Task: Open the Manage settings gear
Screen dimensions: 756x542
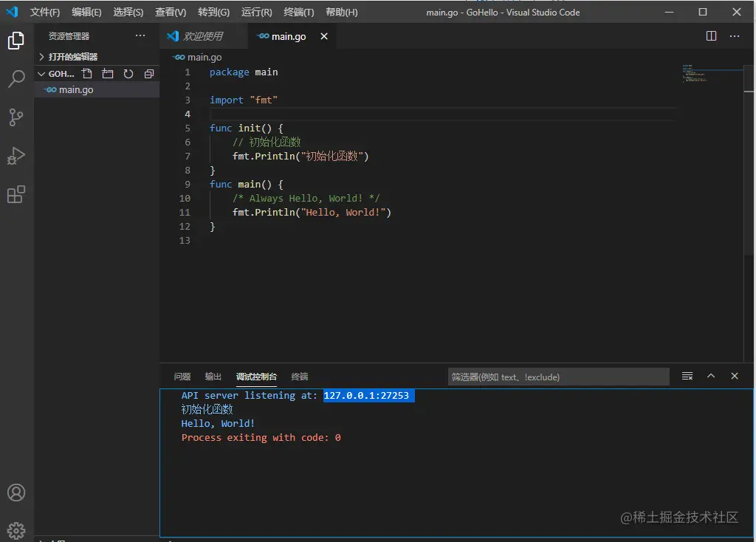Action: (x=16, y=529)
